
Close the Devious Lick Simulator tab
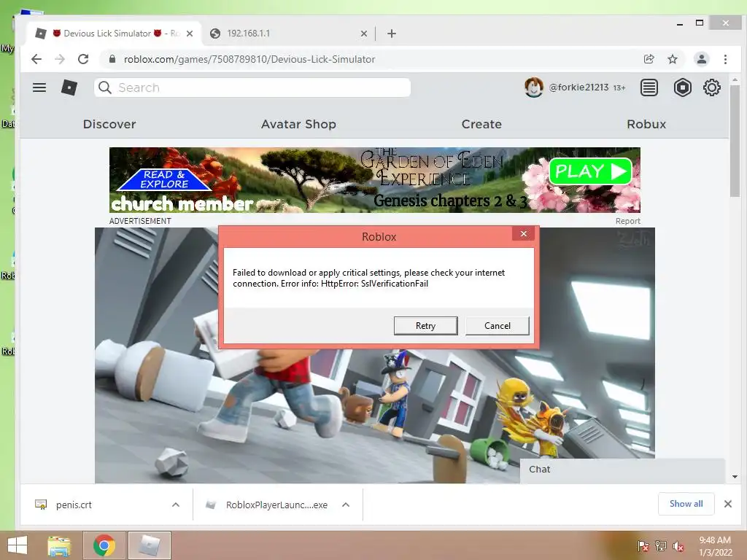point(190,34)
